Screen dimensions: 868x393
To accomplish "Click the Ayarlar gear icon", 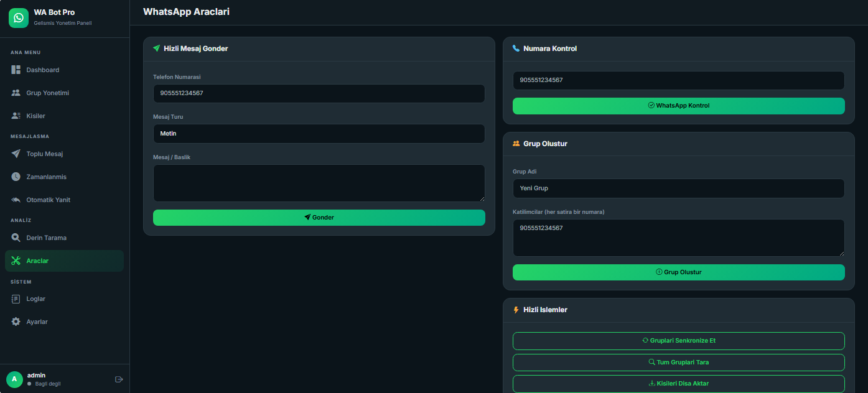I will [16, 321].
